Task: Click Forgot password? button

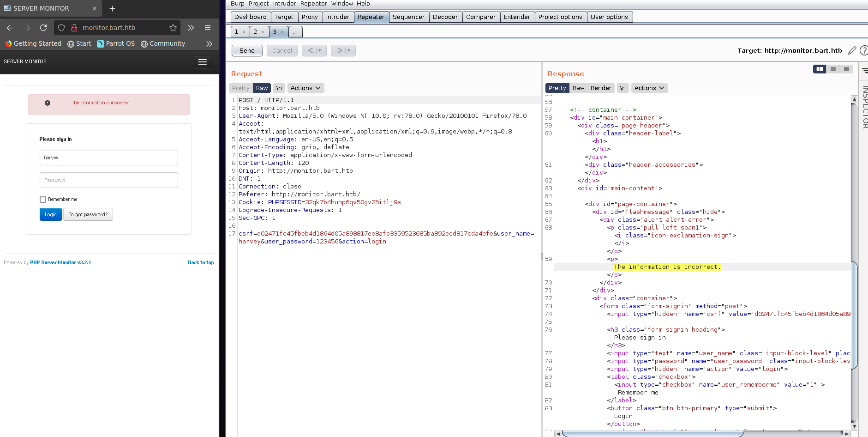Action: click(88, 214)
